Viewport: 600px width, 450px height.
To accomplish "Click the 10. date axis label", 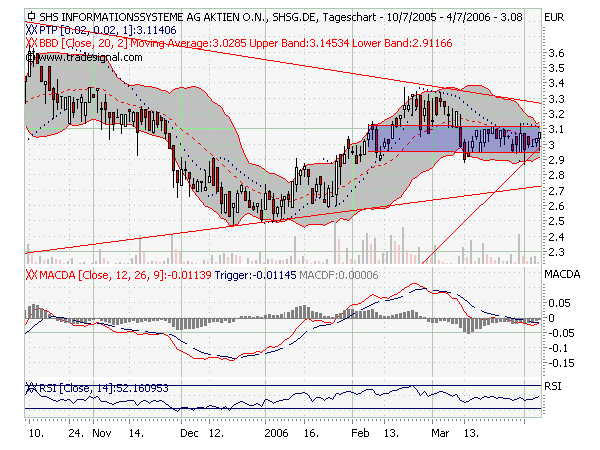I will pyautogui.click(x=36, y=433).
